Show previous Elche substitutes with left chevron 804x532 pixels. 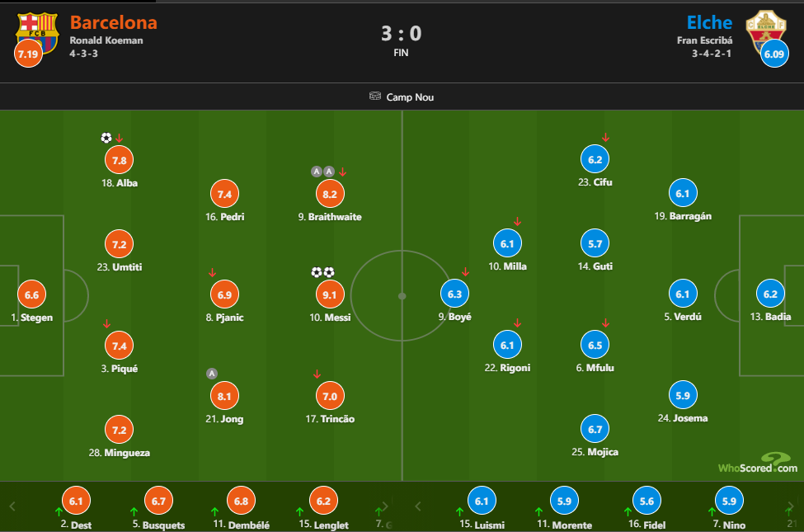pos(418,506)
